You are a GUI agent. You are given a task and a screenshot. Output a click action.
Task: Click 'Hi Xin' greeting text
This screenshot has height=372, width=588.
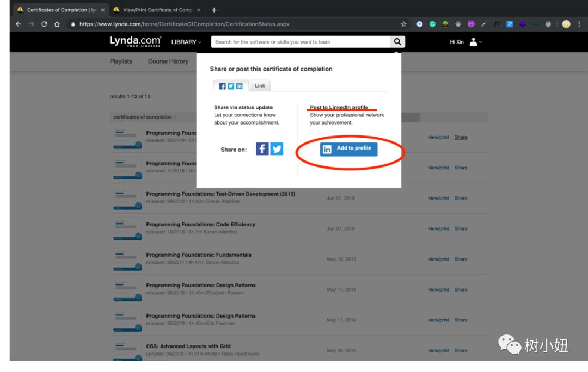click(x=457, y=42)
